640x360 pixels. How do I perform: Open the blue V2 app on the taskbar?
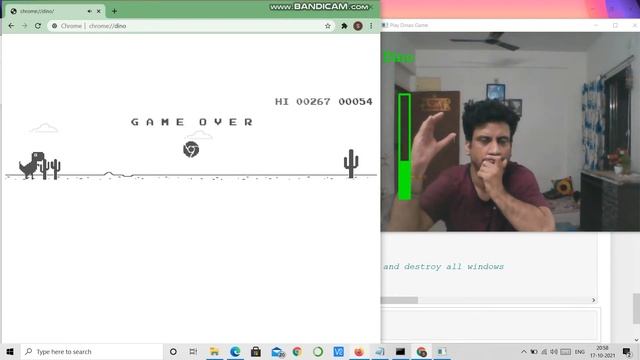pyautogui.click(x=338, y=351)
